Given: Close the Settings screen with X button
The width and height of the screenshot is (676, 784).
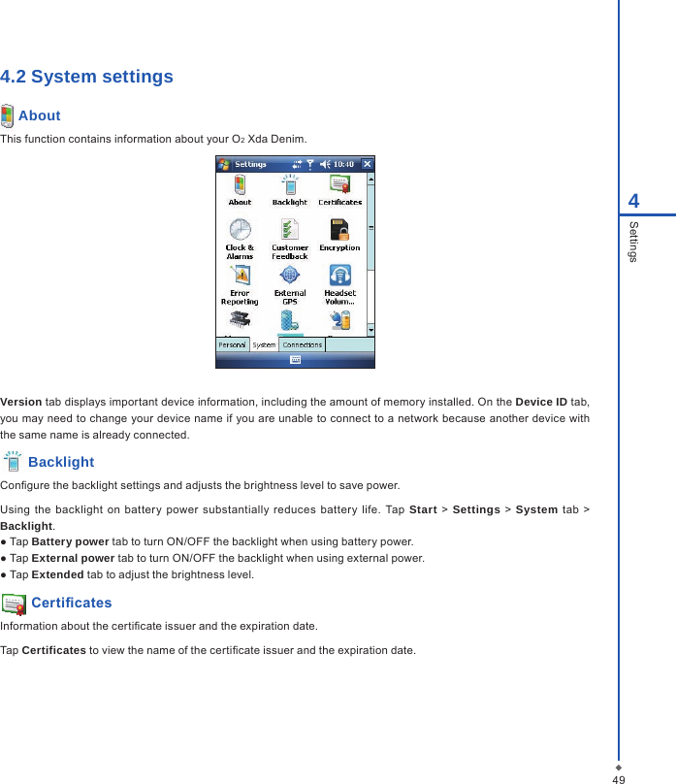Looking at the screenshot, I should [x=368, y=164].
